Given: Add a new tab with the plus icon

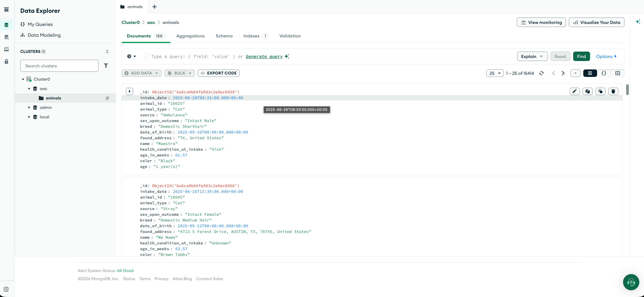Looking at the screenshot, I should 155,7.
